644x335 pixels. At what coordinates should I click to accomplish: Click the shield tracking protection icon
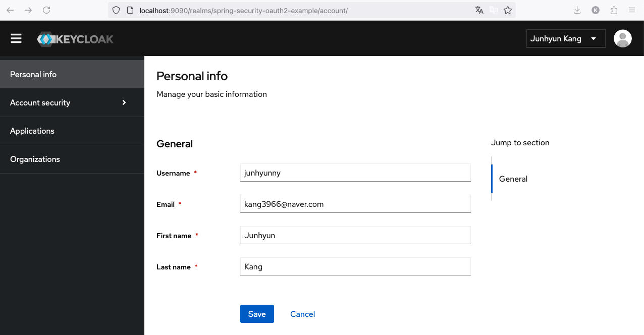[116, 10]
